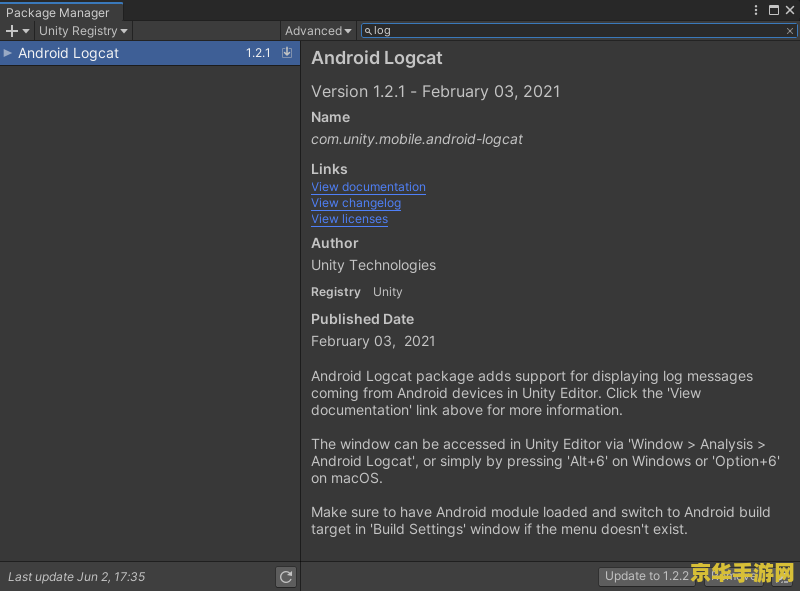This screenshot has width=800, height=591.
Task: Open the Advanced settings dropdown
Action: (318, 31)
